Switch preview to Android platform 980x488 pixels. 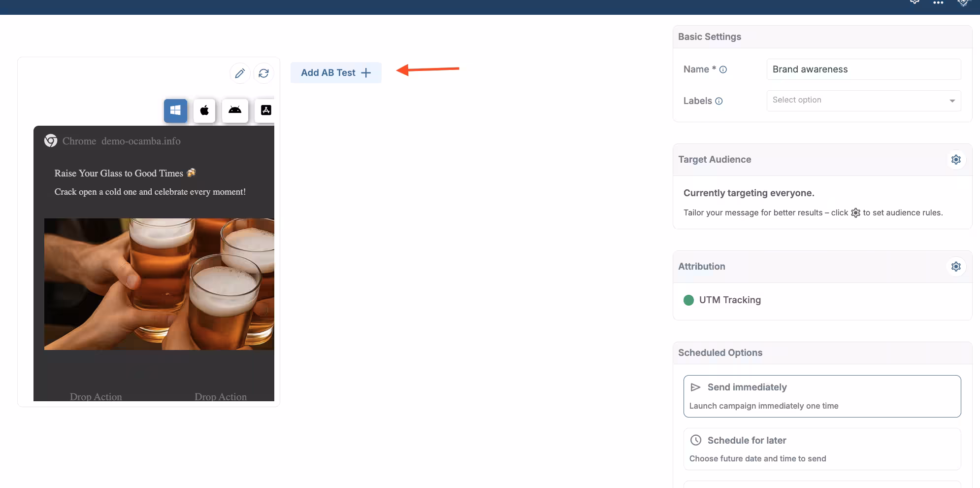pyautogui.click(x=235, y=110)
